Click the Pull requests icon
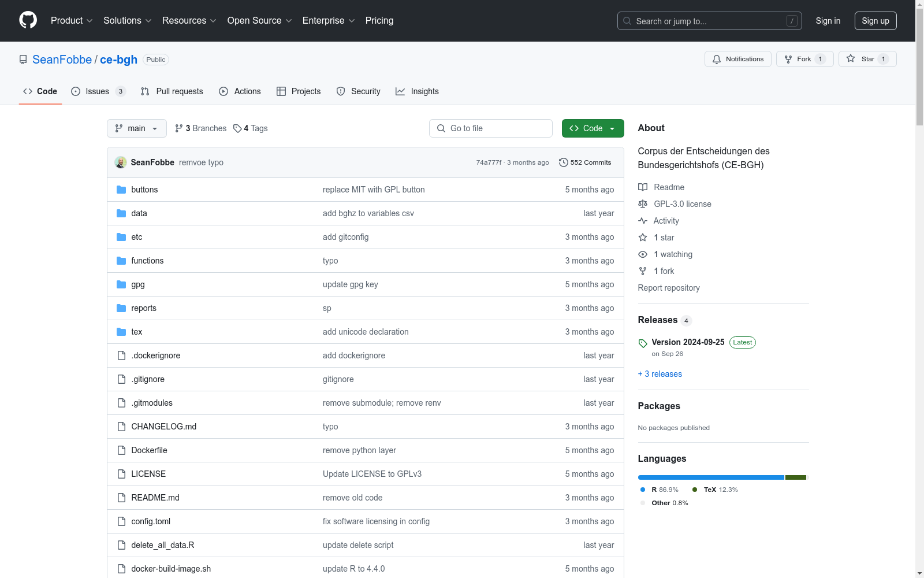Image resolution: width=924 pixels, height=578 pixels. pos(145,91)
